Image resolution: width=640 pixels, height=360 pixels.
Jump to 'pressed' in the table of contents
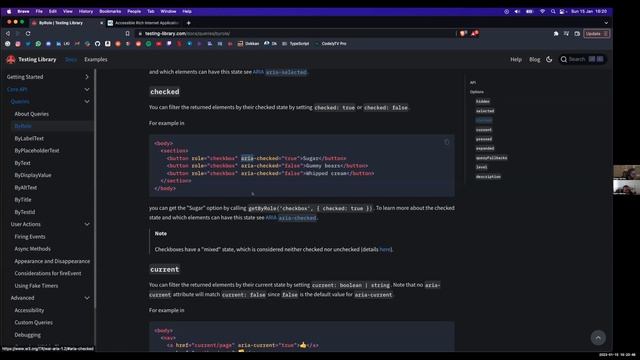[x=484, y=139]
